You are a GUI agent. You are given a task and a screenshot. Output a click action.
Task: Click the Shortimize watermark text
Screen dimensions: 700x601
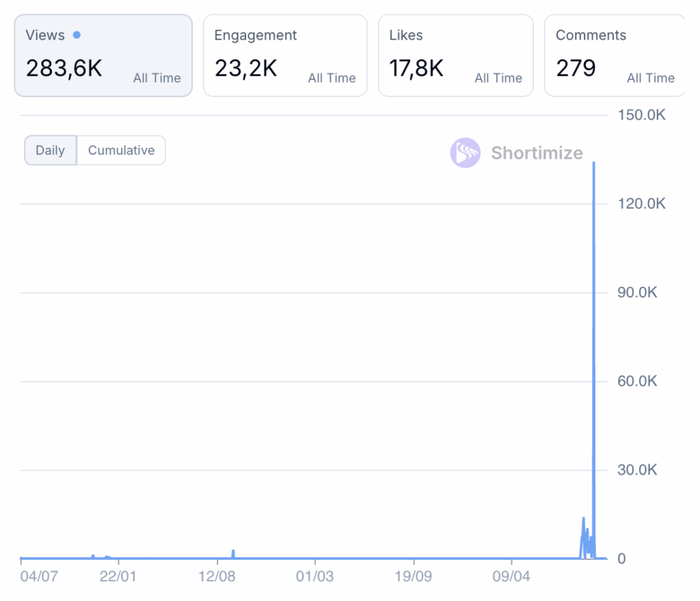(537, 153)
